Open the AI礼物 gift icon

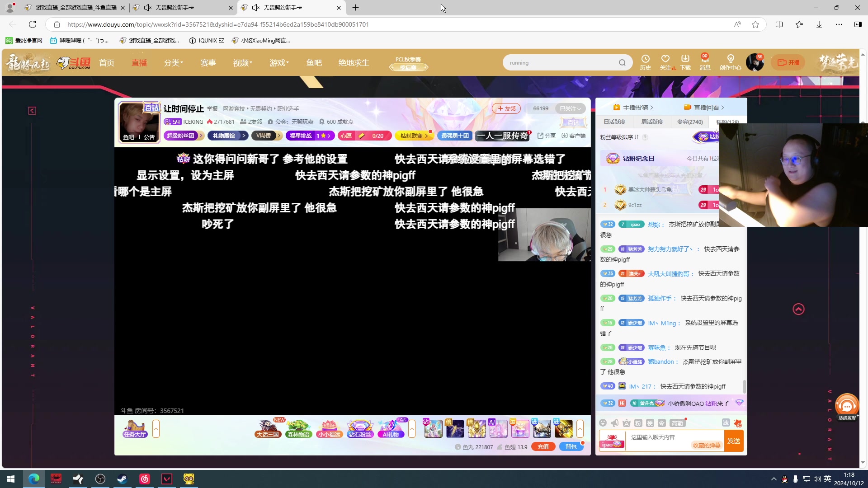(391, 428)
